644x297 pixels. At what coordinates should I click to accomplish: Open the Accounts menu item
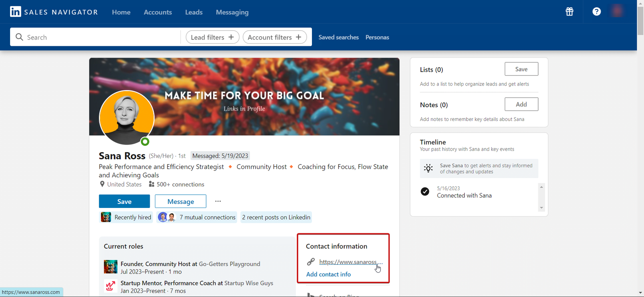[158, 12]
